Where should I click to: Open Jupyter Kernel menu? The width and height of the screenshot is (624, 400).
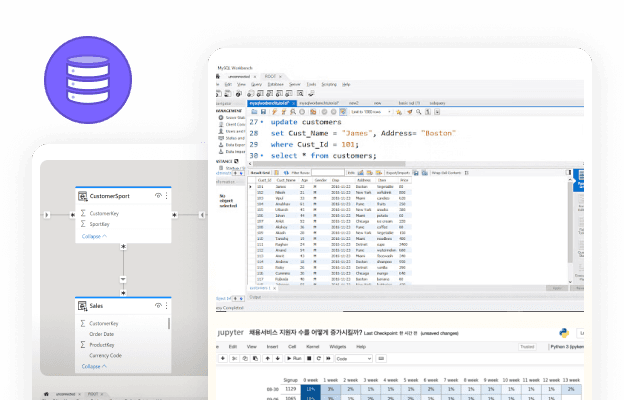pyautogui.click(x=313, y=347)
